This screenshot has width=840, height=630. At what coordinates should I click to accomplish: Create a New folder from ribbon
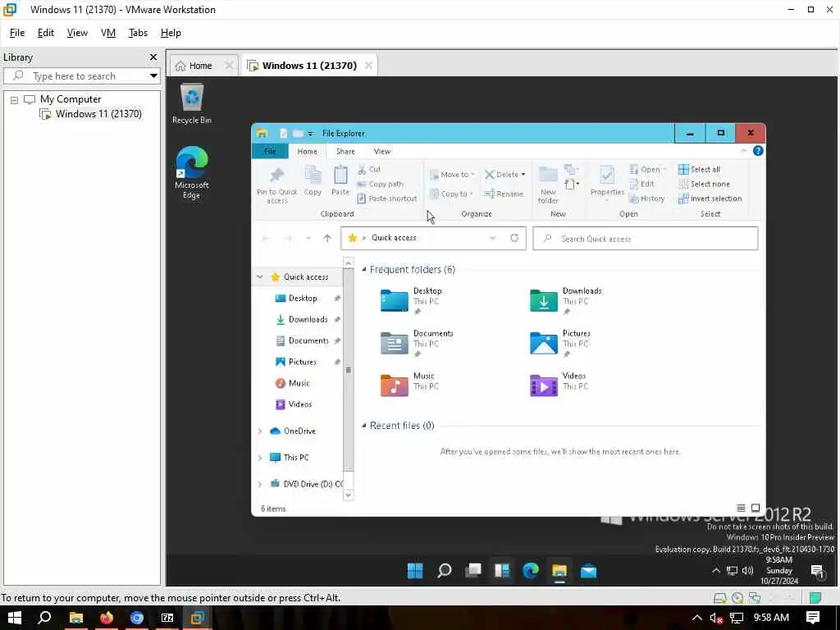(548, 185)
